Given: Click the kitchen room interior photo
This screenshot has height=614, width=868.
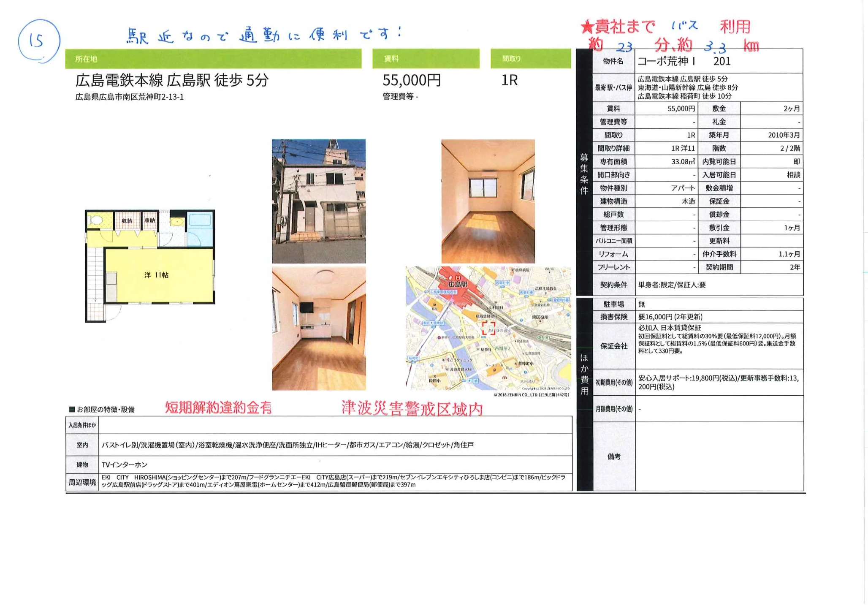Looking at the screenshot, I should 318,328.
